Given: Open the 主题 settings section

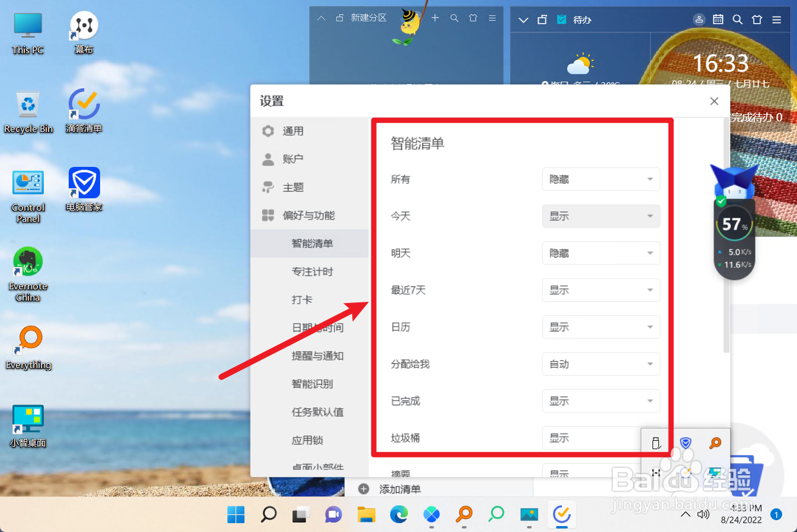Looking at the screenshot, I should click(310, 188).
